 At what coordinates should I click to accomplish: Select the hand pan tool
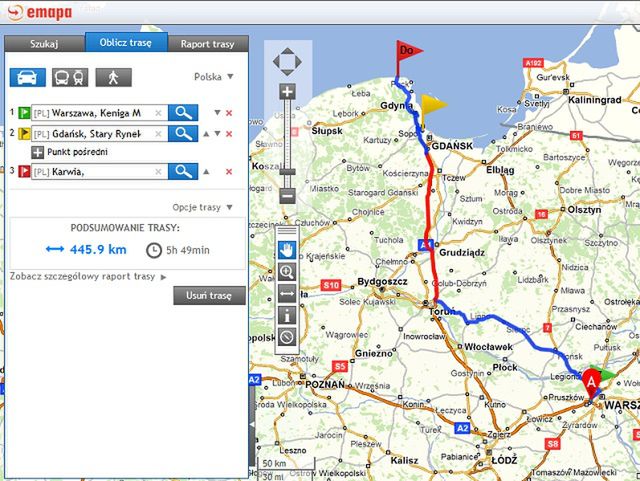pos(287,250)
